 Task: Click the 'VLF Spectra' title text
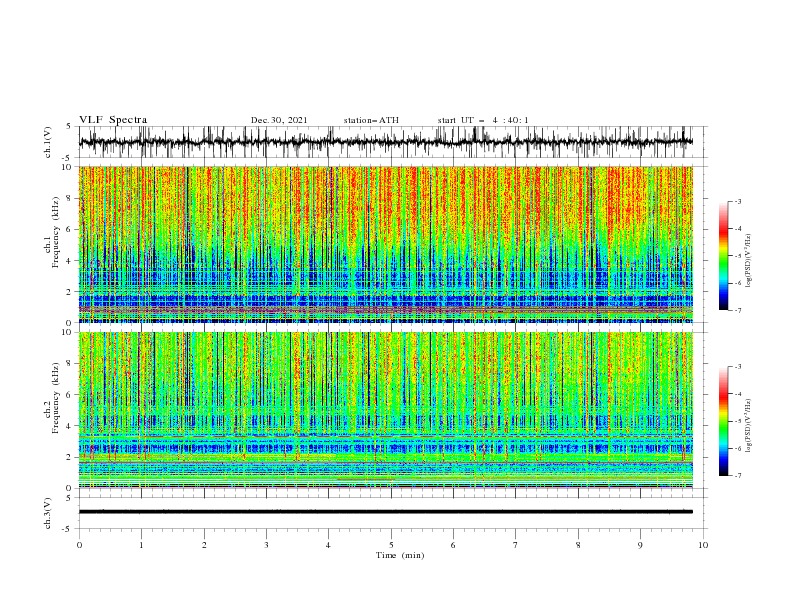pyautogui.click(x=113, y=120)
